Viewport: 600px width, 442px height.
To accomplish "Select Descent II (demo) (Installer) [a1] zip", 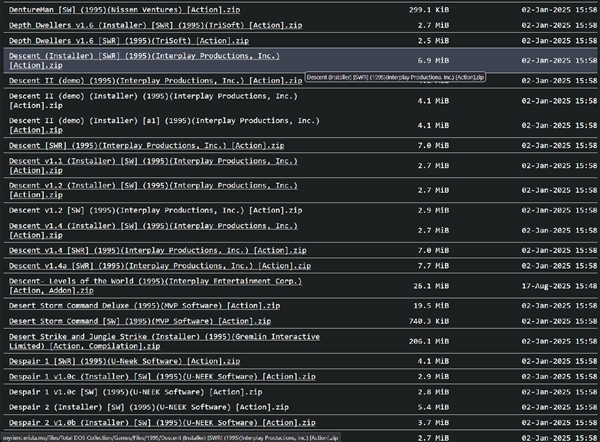I will 150,125.
